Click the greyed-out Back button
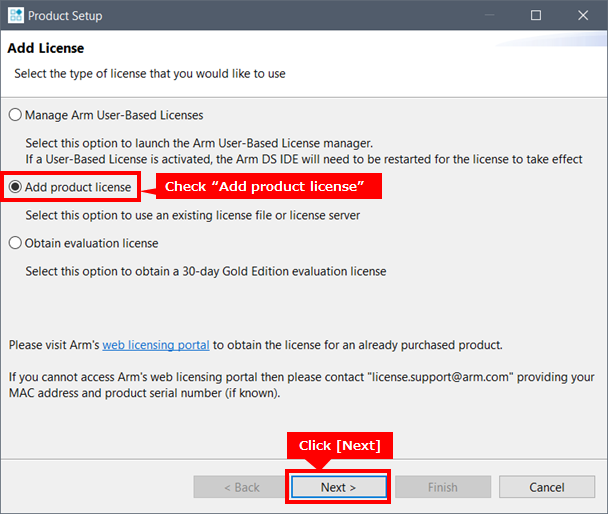 tap(240, 487)
